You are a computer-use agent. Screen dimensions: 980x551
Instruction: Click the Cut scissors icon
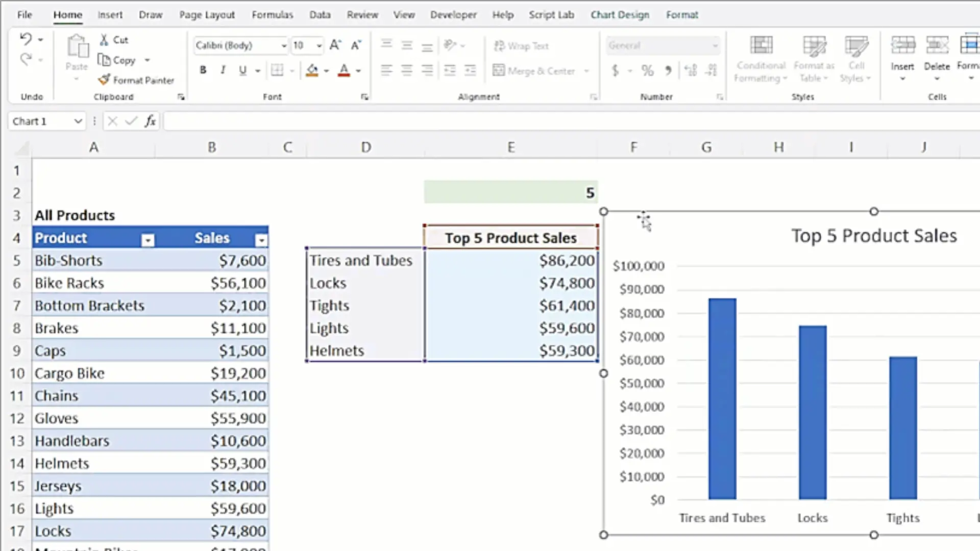[x=104, y=40]
